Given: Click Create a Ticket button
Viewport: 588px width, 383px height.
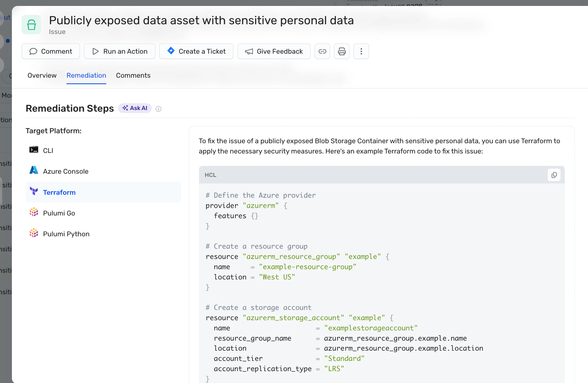Looking at the screenshot, I should click(x=196, y=51).
